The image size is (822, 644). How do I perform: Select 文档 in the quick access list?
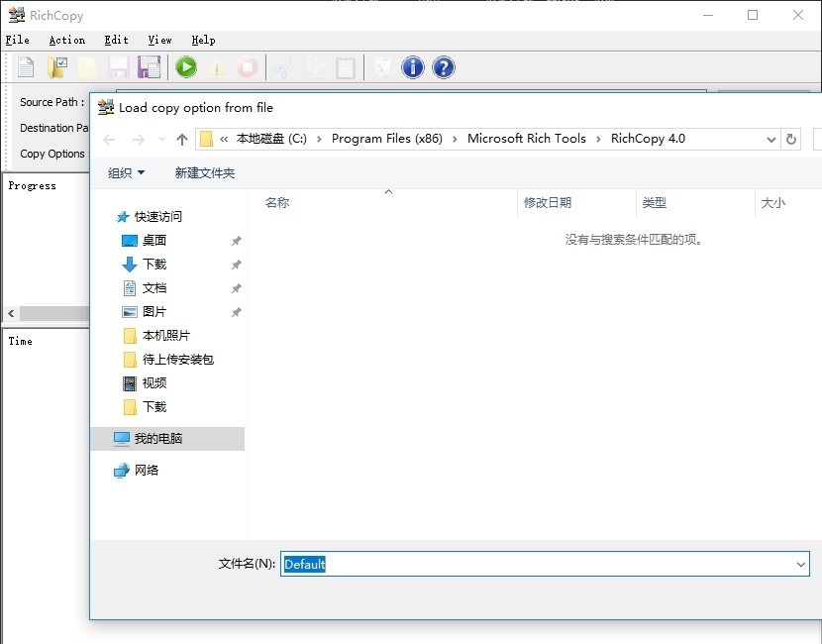coord(154,288)
